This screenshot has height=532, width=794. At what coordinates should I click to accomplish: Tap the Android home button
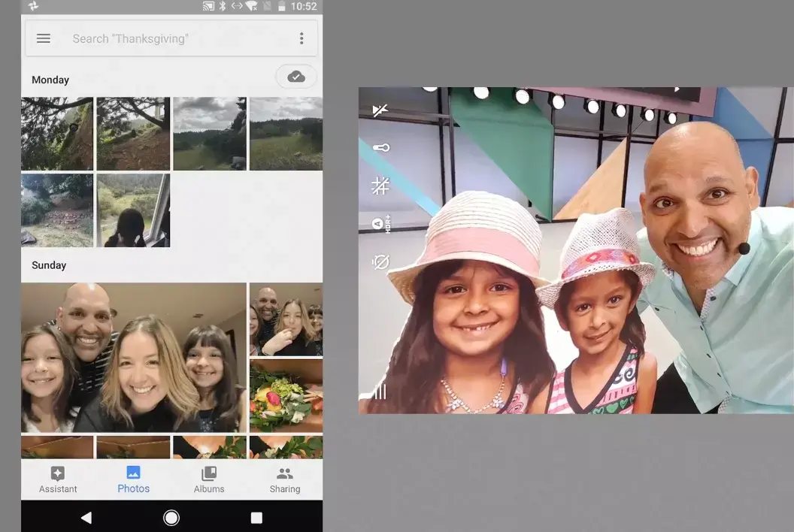click(171, 517)
